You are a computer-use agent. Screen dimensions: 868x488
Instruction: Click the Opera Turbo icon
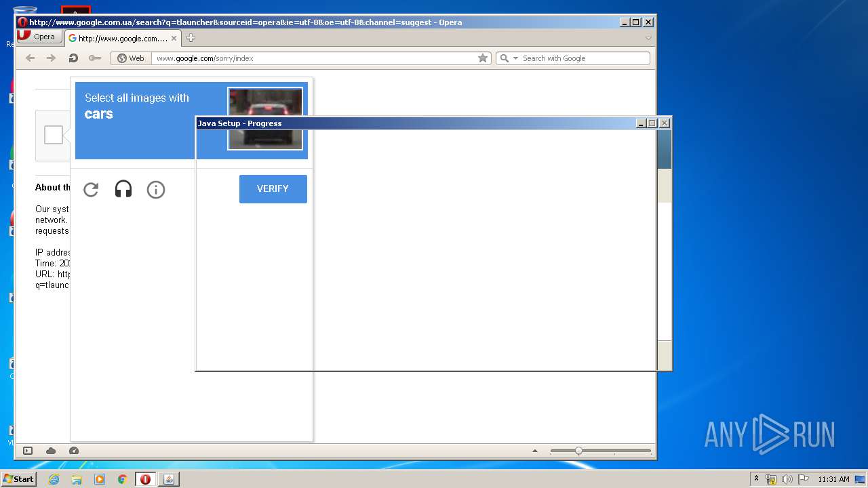pyautogui.click(x=74, y=451)
